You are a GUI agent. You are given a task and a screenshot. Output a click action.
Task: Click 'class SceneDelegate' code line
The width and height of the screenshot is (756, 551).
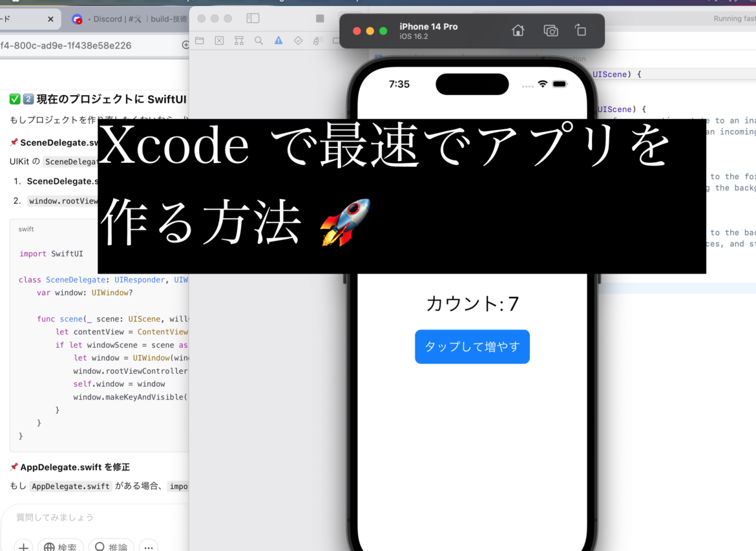tap(103, 280)
